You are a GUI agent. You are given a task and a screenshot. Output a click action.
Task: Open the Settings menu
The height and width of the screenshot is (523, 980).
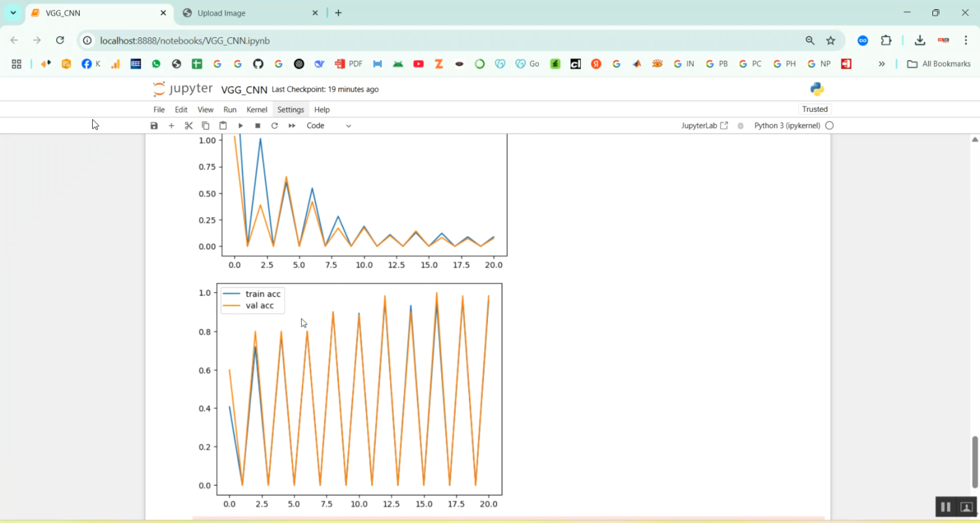point(290,110)
